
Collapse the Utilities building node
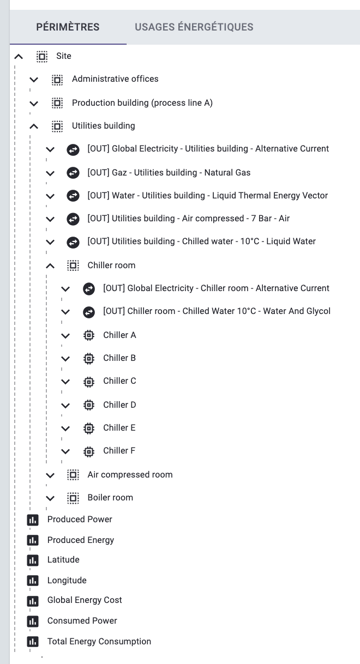coord(34,126)
